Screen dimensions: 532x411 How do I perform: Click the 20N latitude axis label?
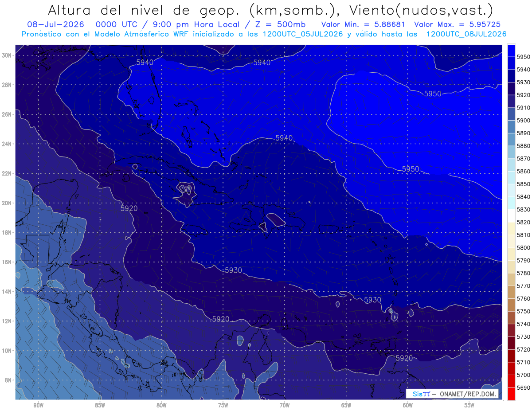[x=8, y=203]
